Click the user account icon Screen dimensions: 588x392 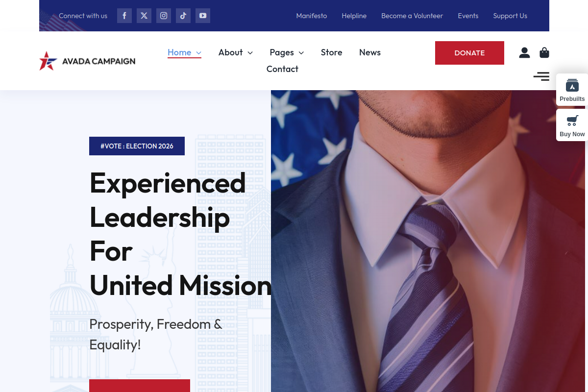pyautogui.click(x=524, y=52)
